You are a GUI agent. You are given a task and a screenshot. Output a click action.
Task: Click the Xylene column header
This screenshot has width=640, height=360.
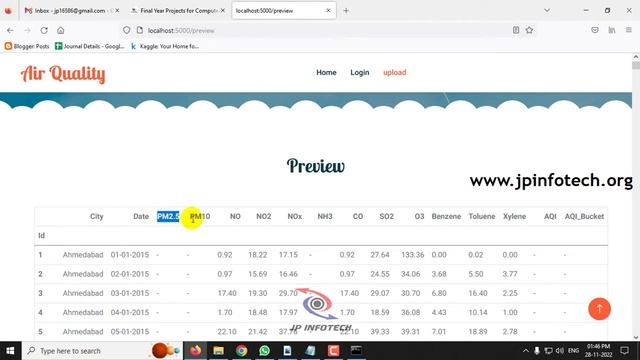[514, 216]
